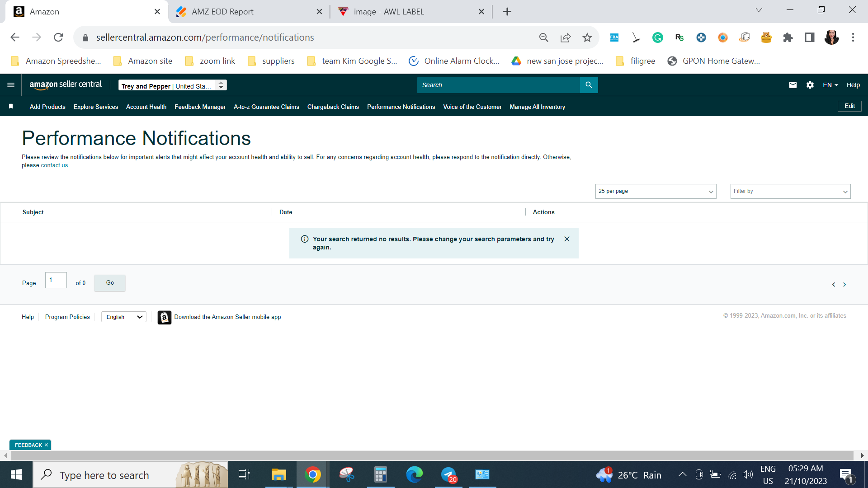Click the page number input field
The width and height of the screenshot is (868, 488).
pyautogui.click(x=56, y=280)
